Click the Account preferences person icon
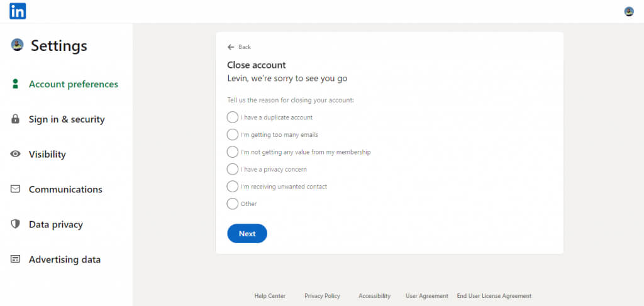 [x=16, y=84]
